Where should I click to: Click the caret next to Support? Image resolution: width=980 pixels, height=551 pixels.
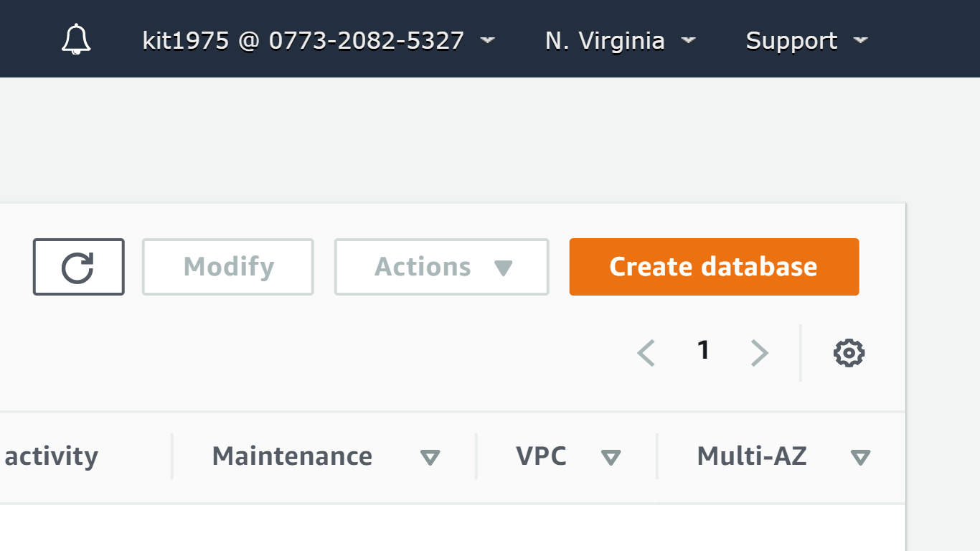coord(861,40)
